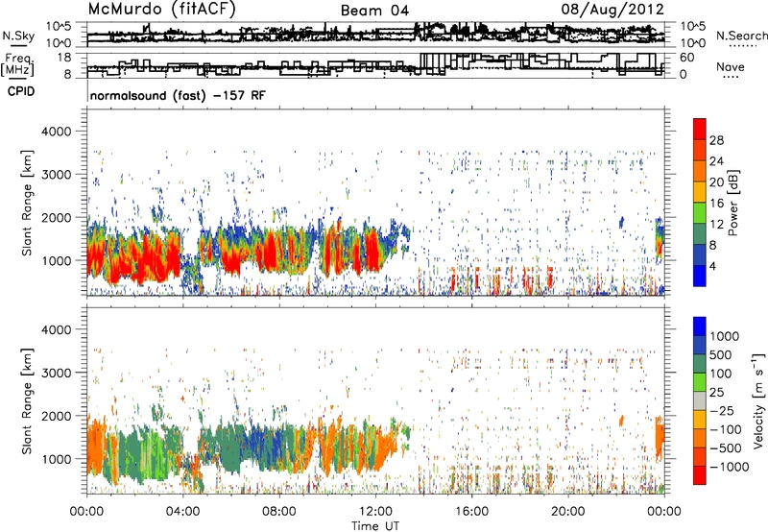The width and height of the screenshot is (768, 532).
Task: Click the blue echo patch near 22:00 in power panel
Action: (x=621, y=222)
